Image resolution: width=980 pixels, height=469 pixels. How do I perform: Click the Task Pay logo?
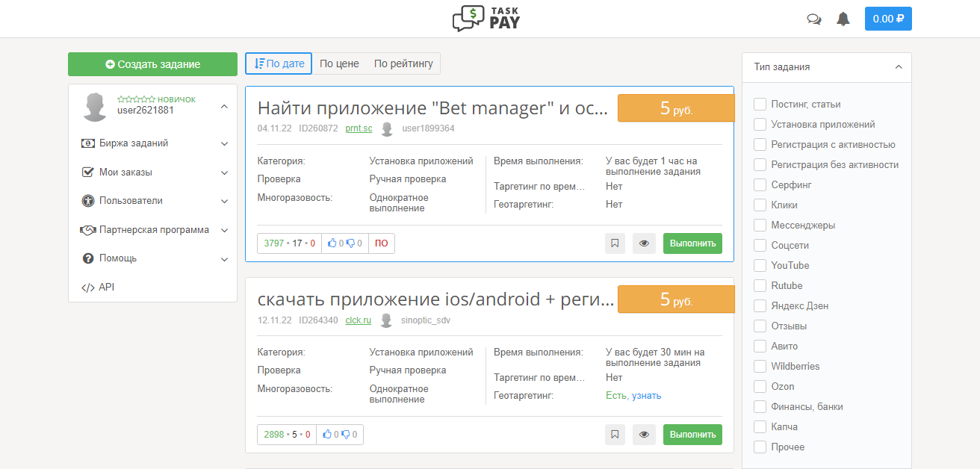[x=486, y=19]
